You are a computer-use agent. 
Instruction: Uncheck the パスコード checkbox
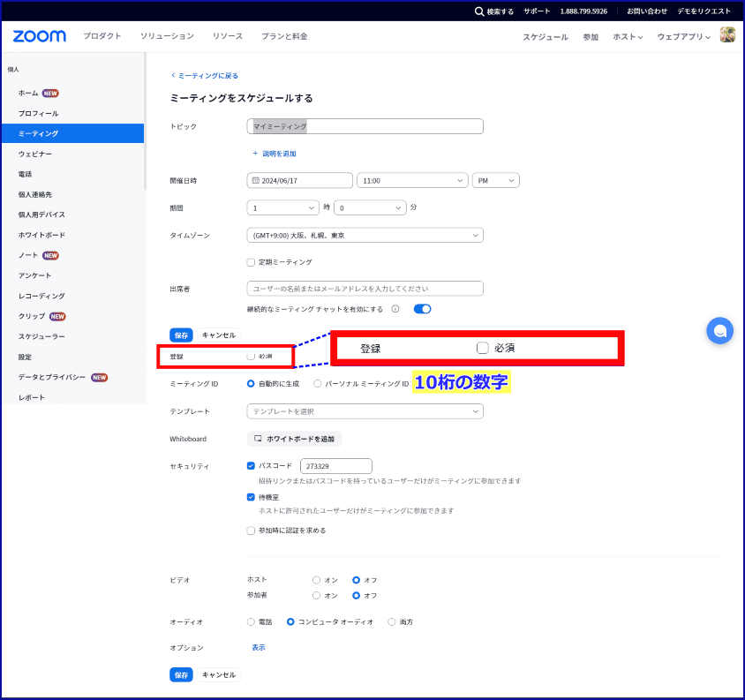coord(251,466)
